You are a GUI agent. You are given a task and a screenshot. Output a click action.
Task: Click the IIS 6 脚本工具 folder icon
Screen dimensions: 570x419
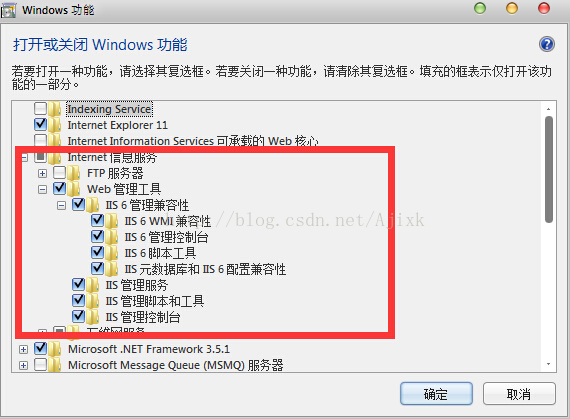[111, 253]
